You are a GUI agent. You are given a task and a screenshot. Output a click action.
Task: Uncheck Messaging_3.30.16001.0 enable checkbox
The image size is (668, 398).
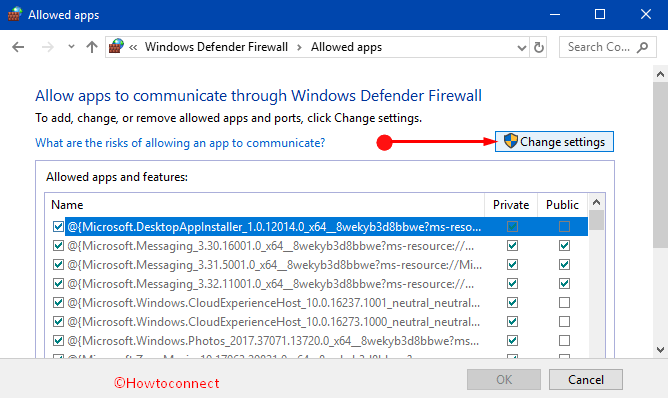pyautogui.click(x=58, y=246)
